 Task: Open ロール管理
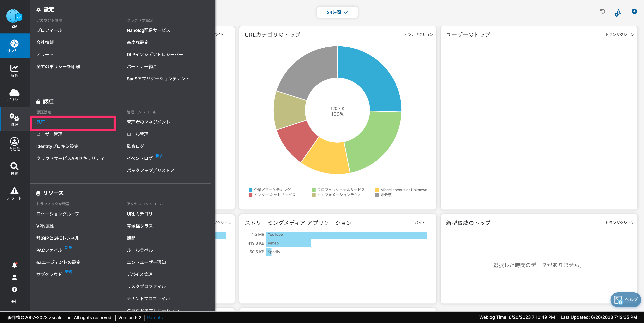[x=138, y=134]
